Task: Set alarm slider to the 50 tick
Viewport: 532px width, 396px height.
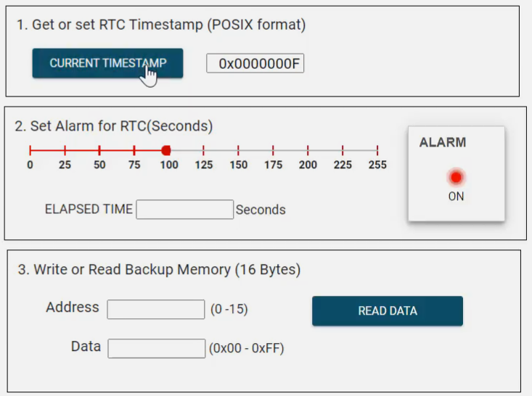Action: pos(99,150)
